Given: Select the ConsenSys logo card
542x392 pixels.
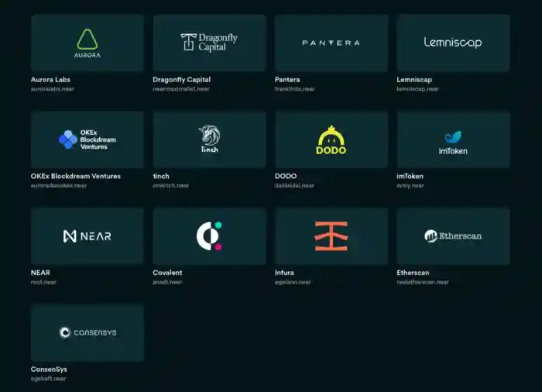Looking at the screenshot, I should (x=87, y=332).
